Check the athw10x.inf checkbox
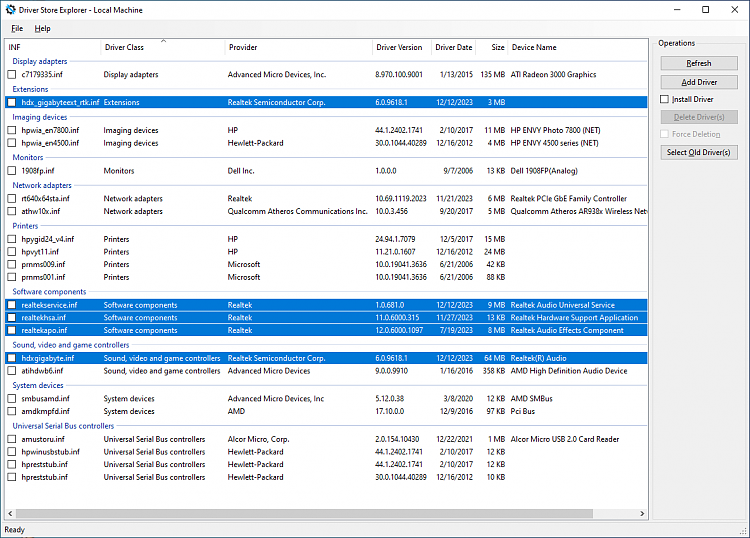The image size is (750, 538). (12, 211)
